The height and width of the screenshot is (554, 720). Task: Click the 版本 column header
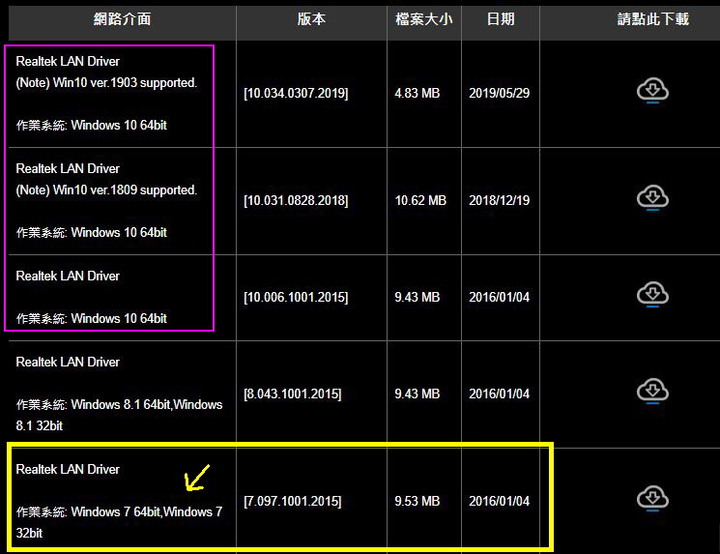[311, 19]
